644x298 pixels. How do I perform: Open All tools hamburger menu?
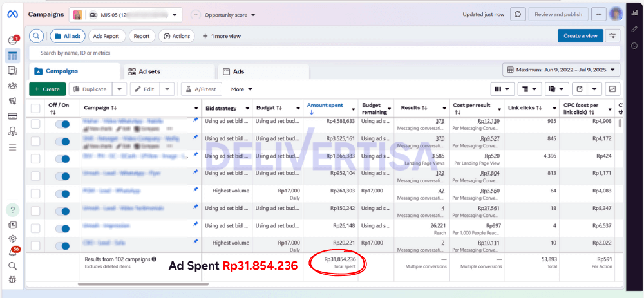point(12,147)
